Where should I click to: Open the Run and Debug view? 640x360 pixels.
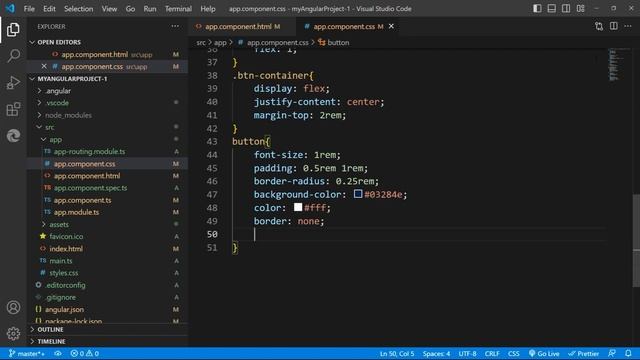pyautogui.click(x=13, y=82)
